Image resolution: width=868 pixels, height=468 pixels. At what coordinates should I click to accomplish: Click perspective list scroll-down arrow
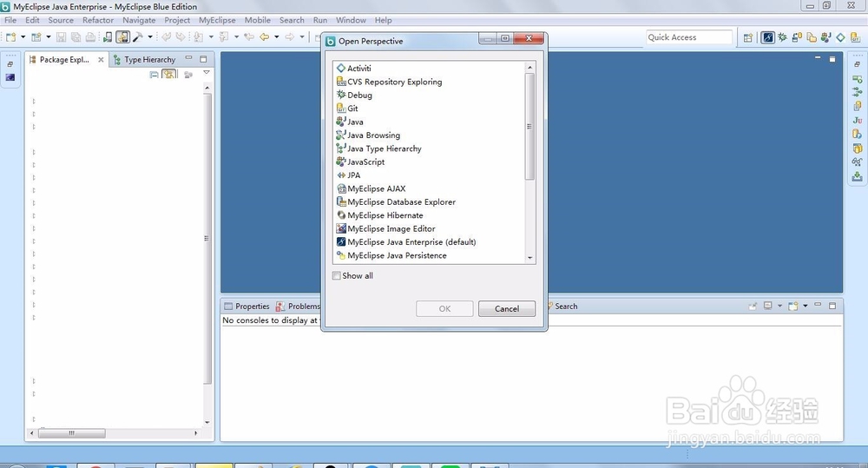point(529,258)
